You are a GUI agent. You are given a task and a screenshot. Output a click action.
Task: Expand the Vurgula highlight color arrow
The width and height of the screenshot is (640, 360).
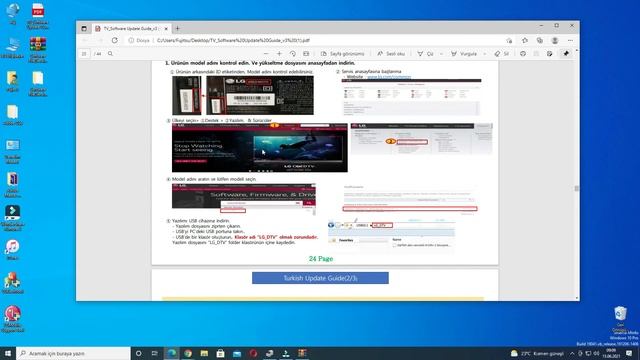pos(484,53)
